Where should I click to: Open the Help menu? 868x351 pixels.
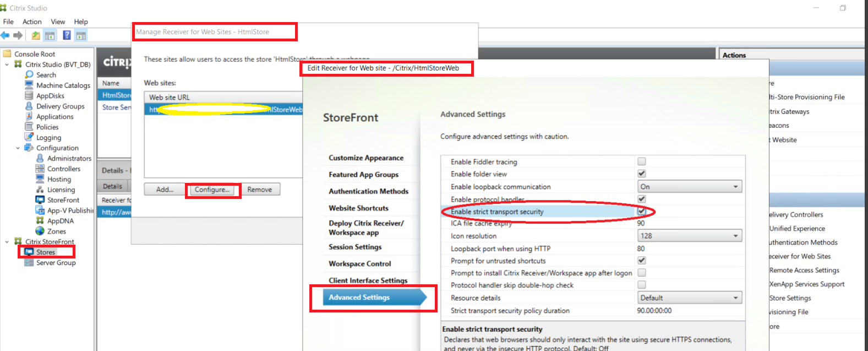[x=81, y=21]
